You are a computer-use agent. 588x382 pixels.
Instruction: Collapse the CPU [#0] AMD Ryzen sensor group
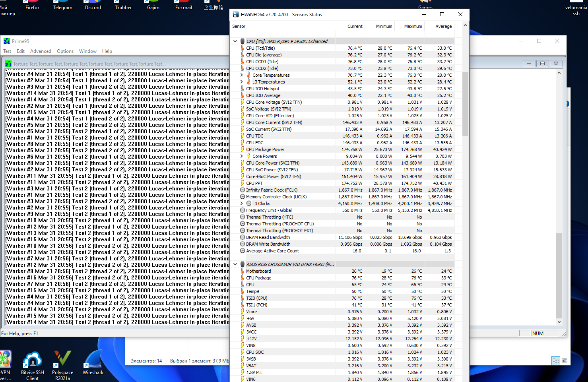[x=235, y=41]
